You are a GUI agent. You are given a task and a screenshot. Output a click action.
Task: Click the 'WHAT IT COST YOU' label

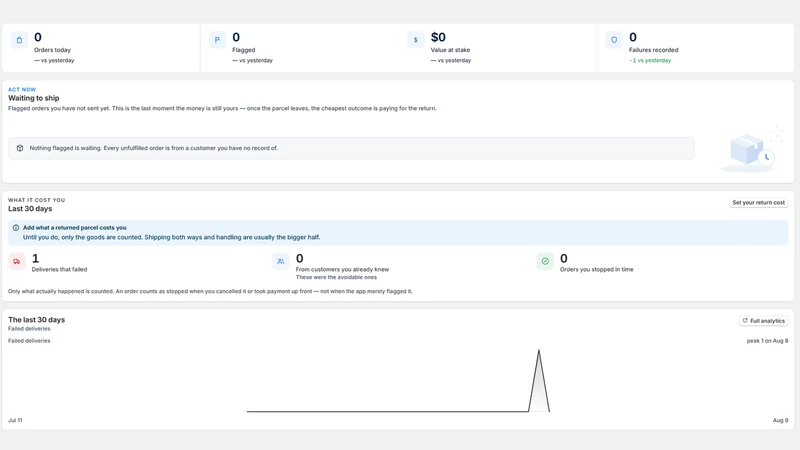click(37, 200)
